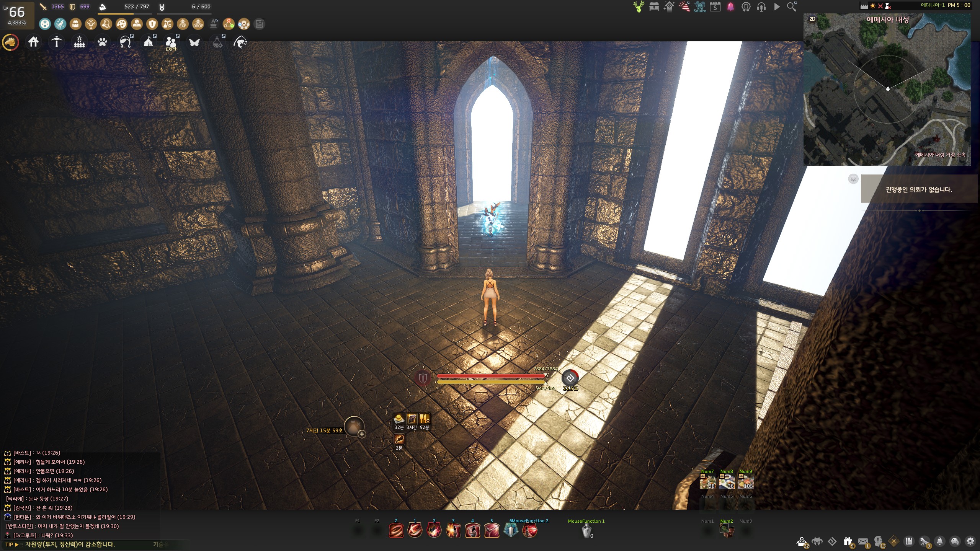Click the horseshoe medal icon
The width and height of the screenshot is (980, 551).
click(746, 7)
